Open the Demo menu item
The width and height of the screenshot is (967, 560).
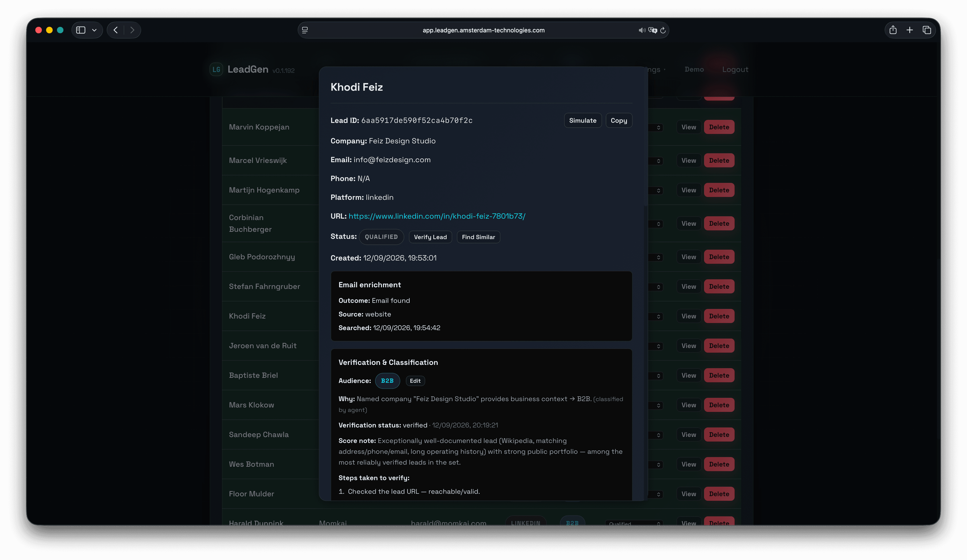(694, 69)
